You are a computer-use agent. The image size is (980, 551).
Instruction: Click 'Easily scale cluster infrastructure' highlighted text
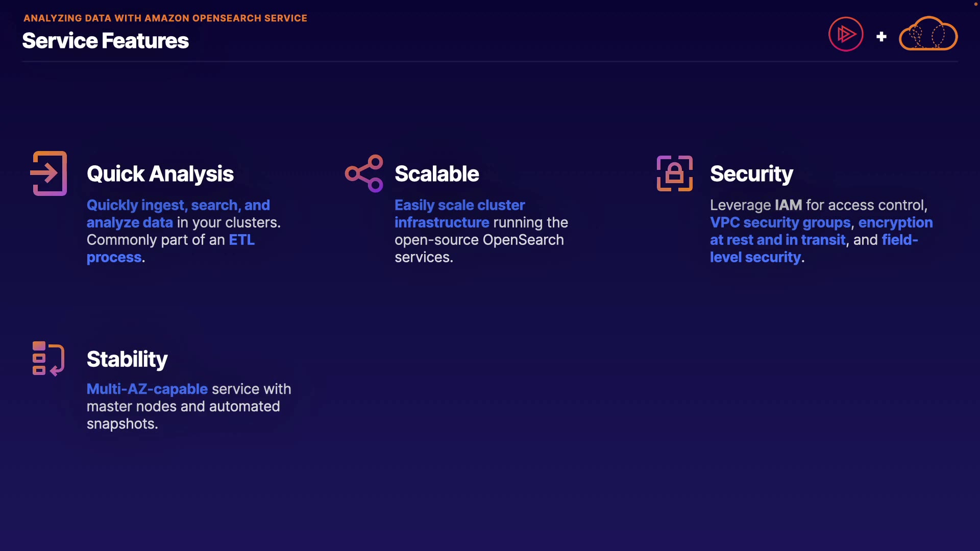(x=459, y=205)
